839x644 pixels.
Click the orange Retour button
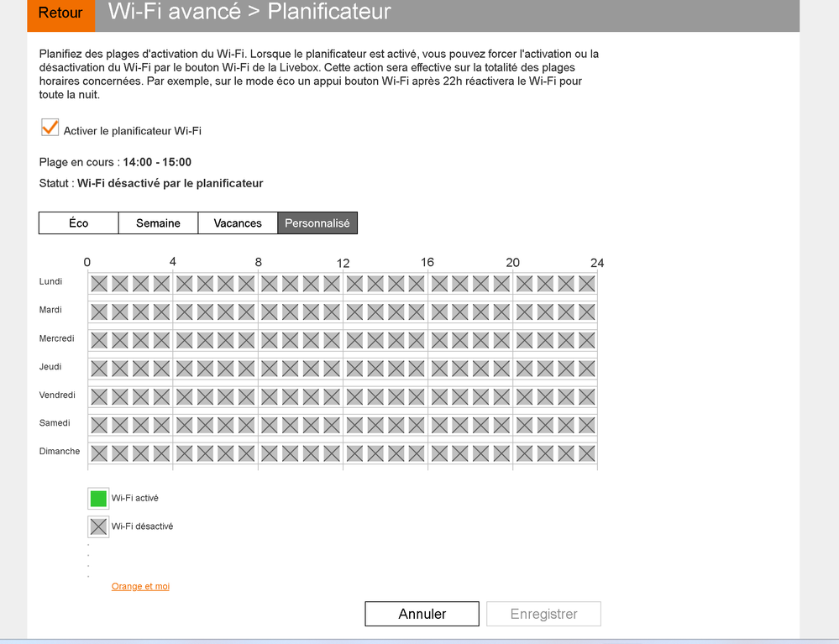60,13
